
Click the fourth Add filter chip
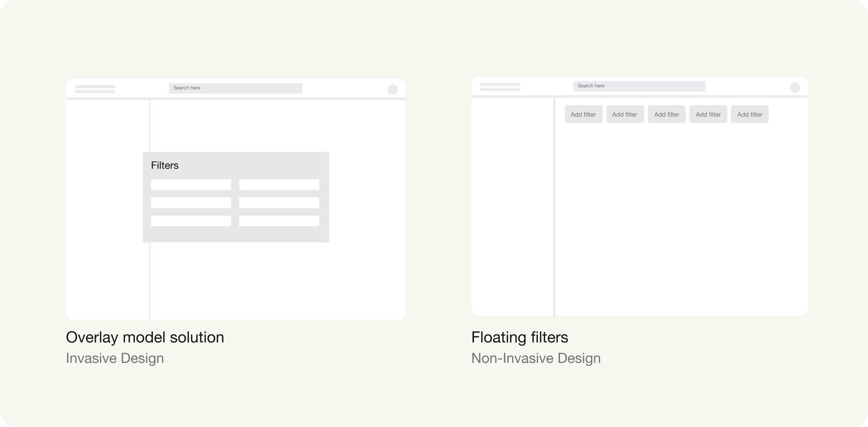pyautogui.click(x=708, y=114)
